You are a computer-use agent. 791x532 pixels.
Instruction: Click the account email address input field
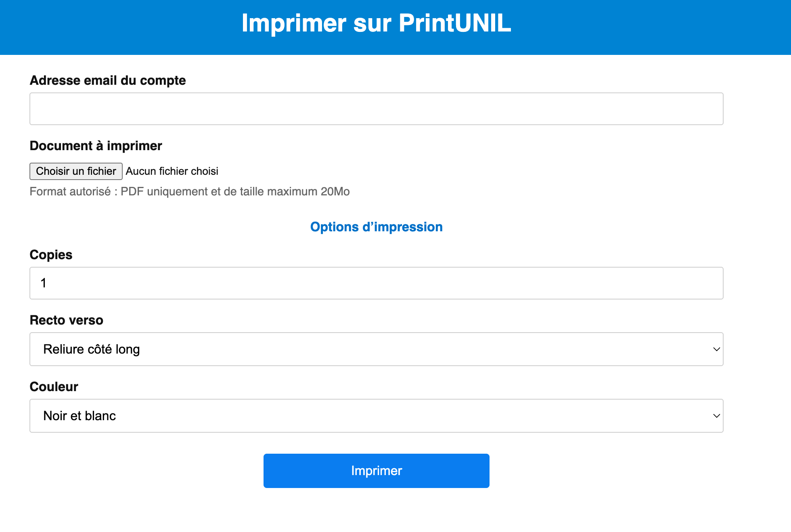(x=376, y=109)
